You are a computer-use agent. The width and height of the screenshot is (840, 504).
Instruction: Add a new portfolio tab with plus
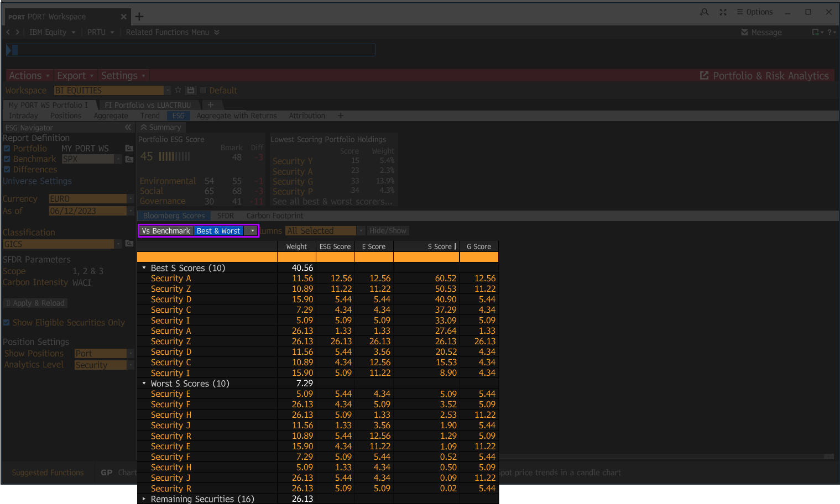tap(210, 104)
